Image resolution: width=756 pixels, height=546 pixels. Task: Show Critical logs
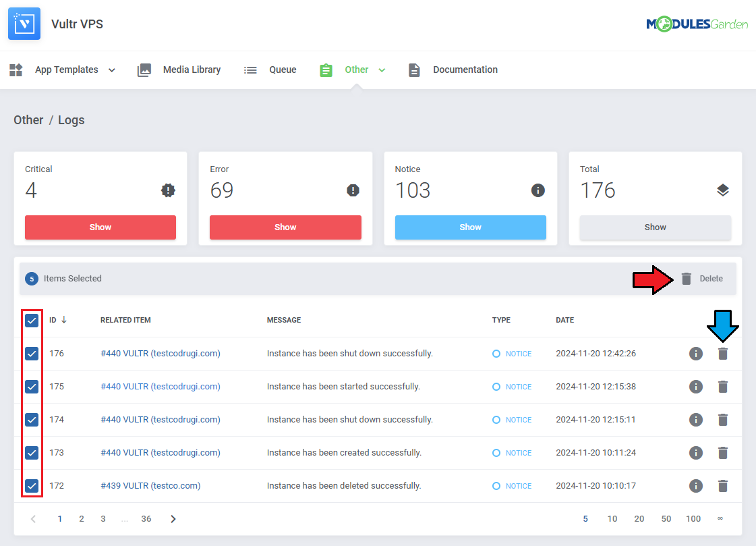tap(100, 227)
